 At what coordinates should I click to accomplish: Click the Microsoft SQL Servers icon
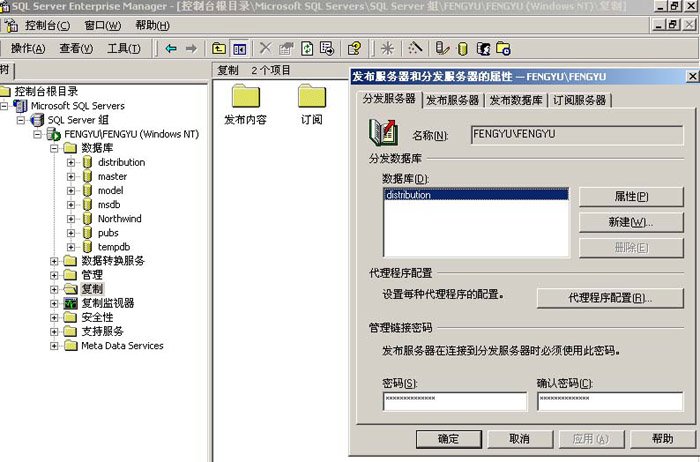pos(21,106)
